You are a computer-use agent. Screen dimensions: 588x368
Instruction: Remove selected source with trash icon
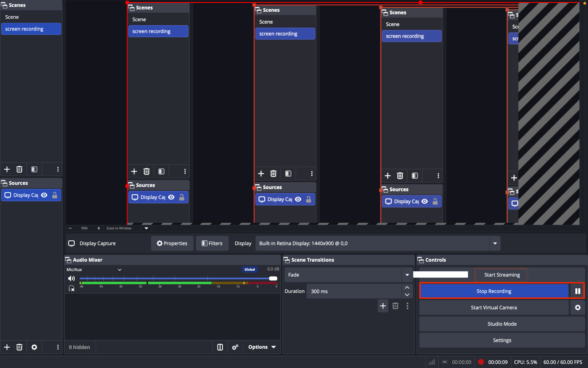coord(19,347)
